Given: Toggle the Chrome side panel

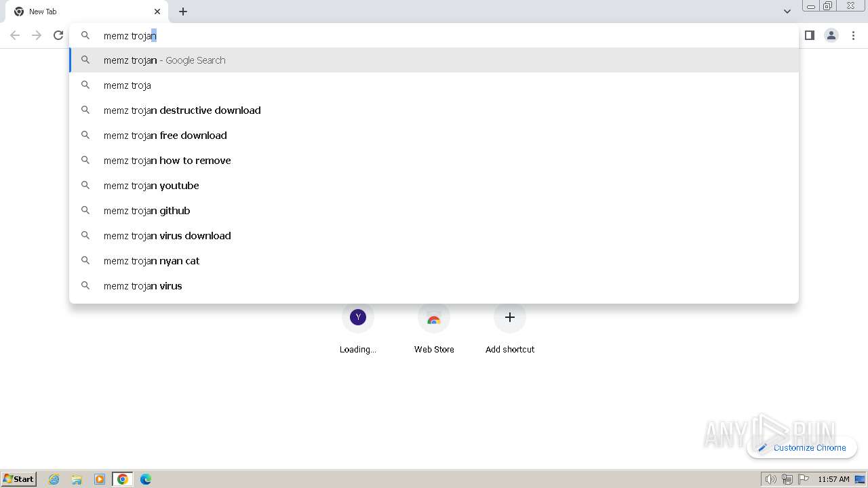Looking at the screenshot, I should point(810,35).
